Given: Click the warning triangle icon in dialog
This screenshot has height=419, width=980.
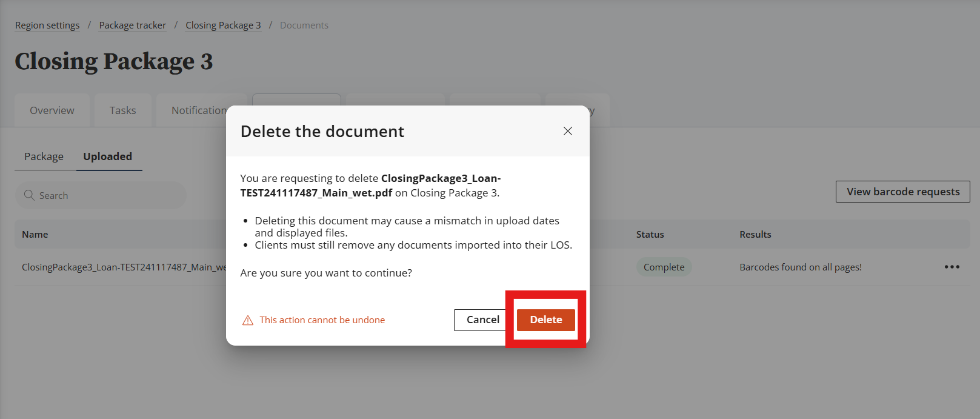Looking at the screenshot, I should (x=248, y=320).
